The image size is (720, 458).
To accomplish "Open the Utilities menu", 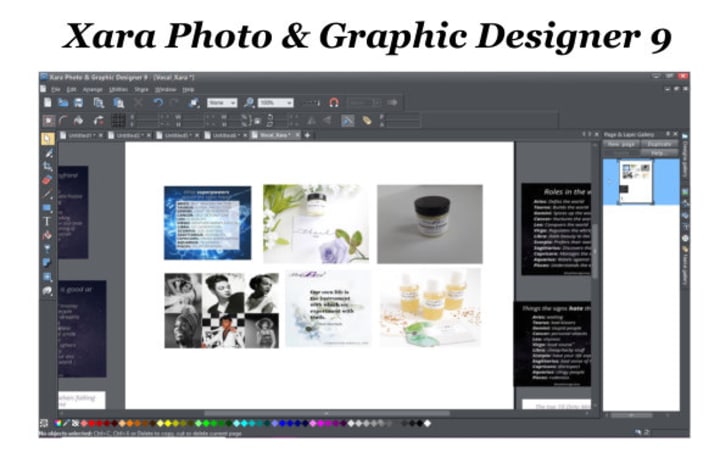I will click(x=118, y=90).
